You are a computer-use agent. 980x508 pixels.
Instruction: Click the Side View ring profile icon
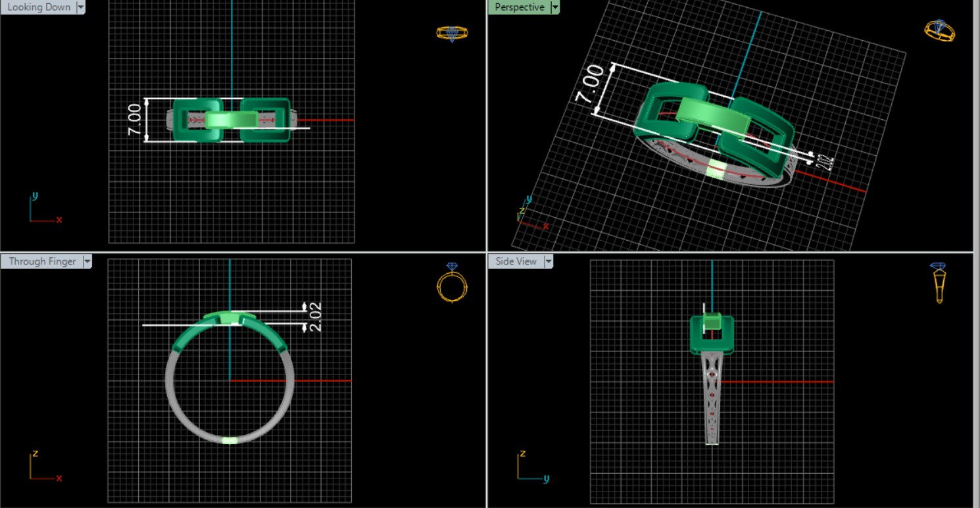[939, 282]
